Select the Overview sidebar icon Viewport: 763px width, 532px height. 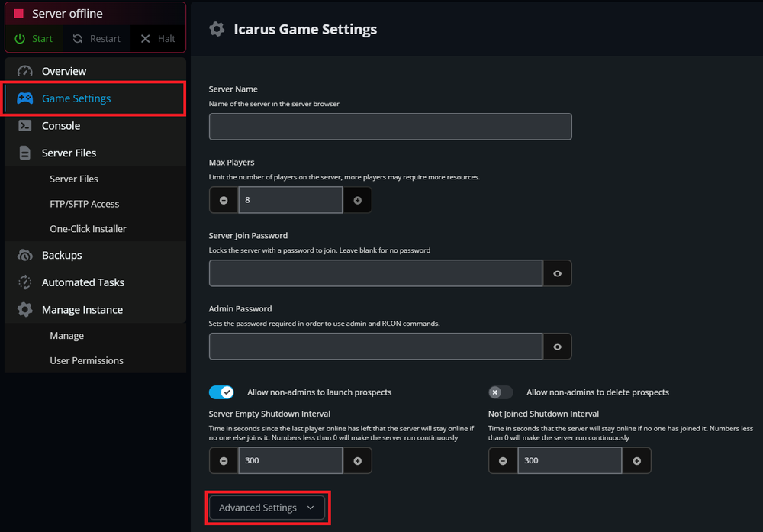(x=24, y=70)
